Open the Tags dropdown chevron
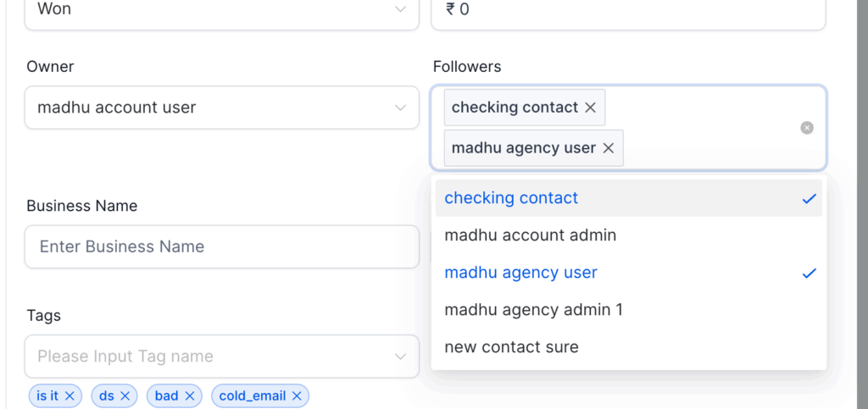Viewport: 868px width, 409px height. [x=400, y=356]
